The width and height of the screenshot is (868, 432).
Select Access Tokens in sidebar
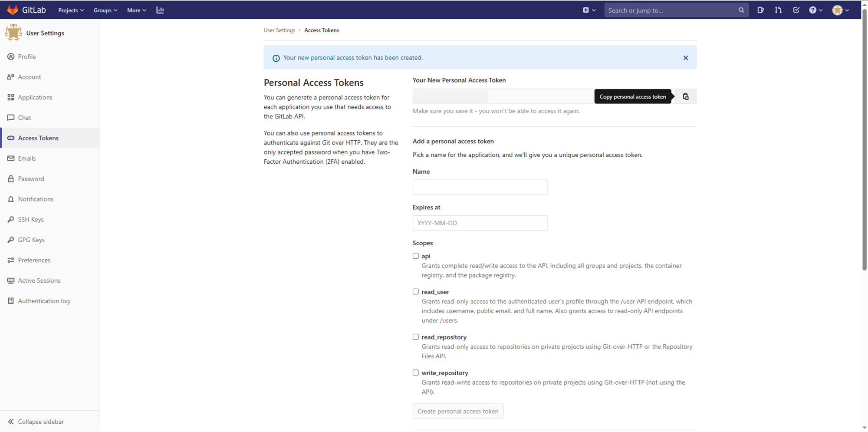49,138
